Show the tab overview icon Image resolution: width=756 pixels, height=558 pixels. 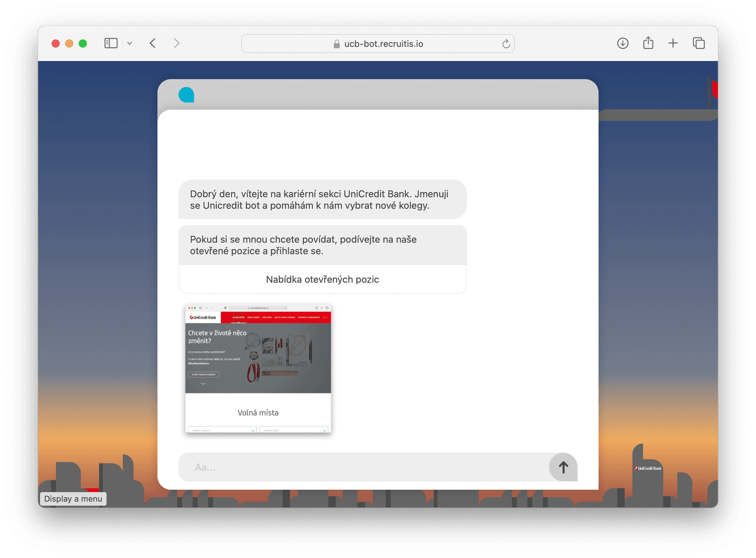[699, 43]
